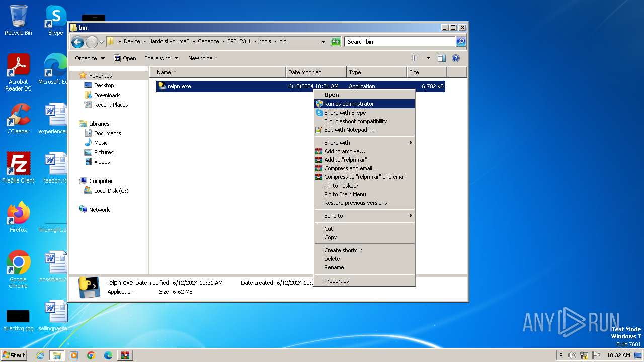Choose Run as administrator
Image resolution: width=644 pixels, height=362 pixels.
point(364,104)
